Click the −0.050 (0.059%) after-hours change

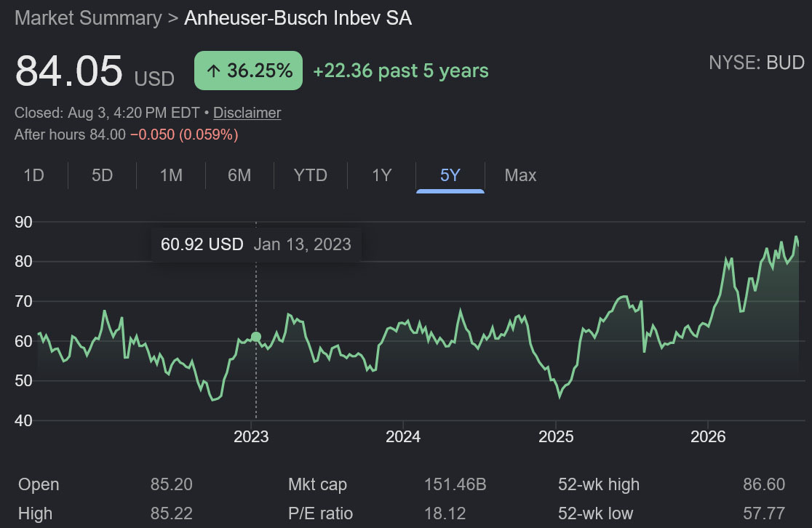[x=184, y=135]
